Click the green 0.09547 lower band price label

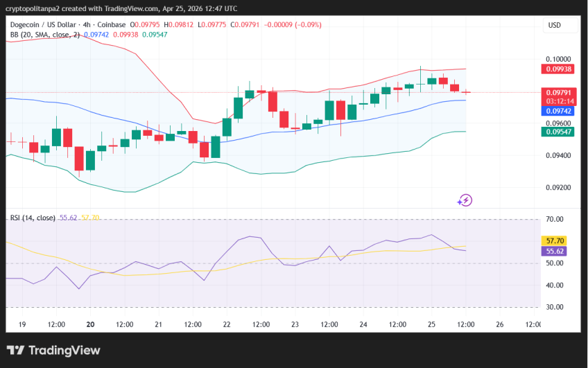coord(557,132)
